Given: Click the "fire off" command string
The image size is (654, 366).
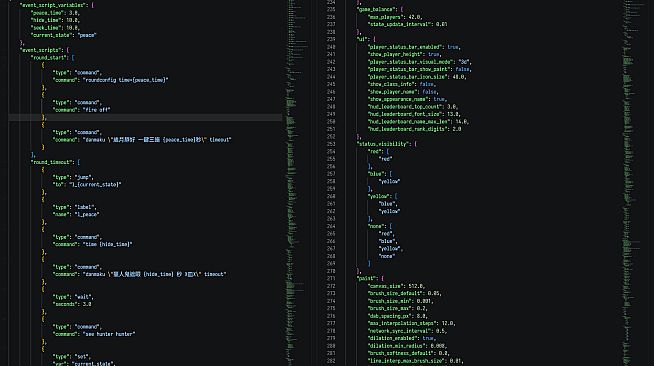Looking at the screenshot, I should click(96, 110).
